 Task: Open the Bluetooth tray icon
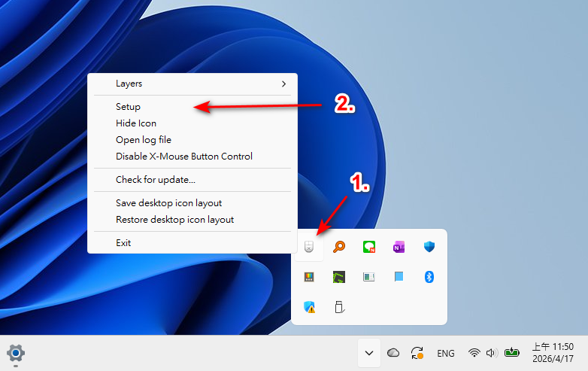click(429, 277)
